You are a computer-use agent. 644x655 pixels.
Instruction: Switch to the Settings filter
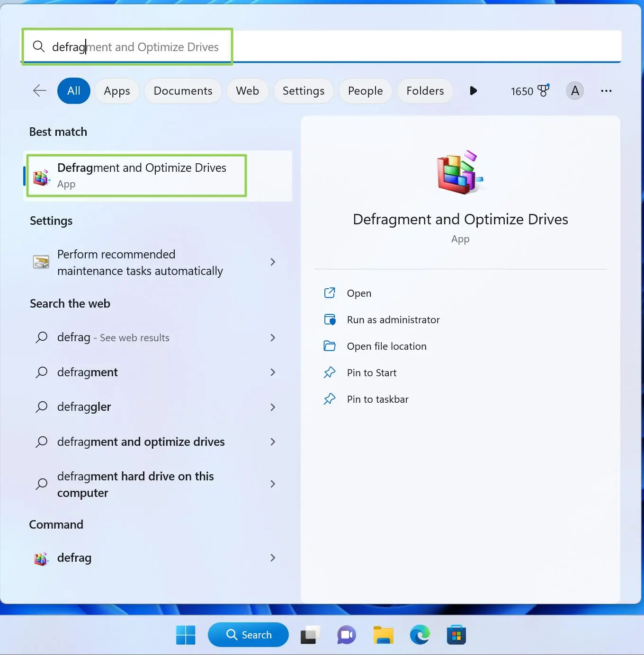point(304,90)
